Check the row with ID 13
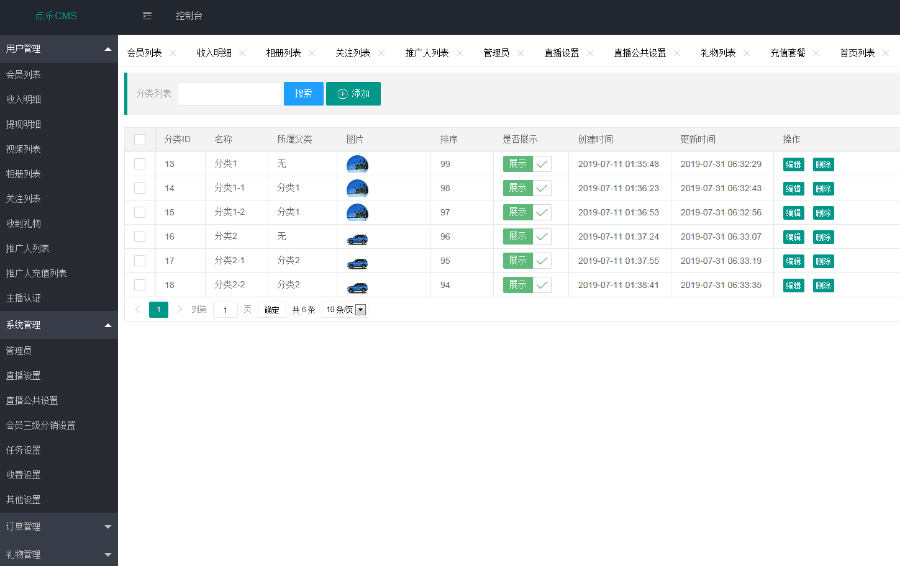The width and height of the screenshot is (900, 566). pyautogui.click(x=139, y=164)
